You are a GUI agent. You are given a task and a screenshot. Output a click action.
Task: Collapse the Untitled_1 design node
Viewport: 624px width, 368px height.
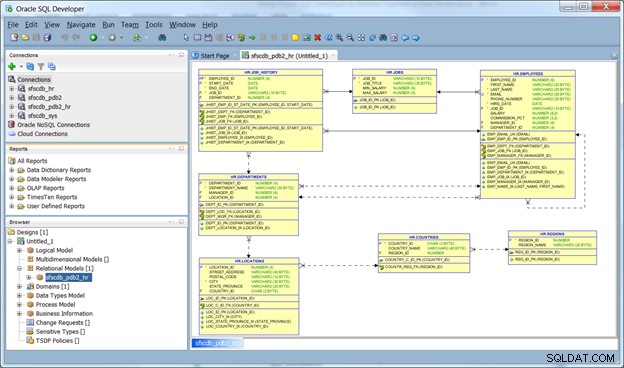click(11, 241)
